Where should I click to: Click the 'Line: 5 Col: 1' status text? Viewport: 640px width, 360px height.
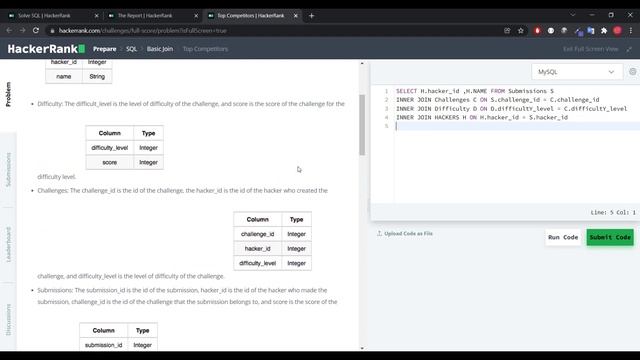click(x=613, y=212)
